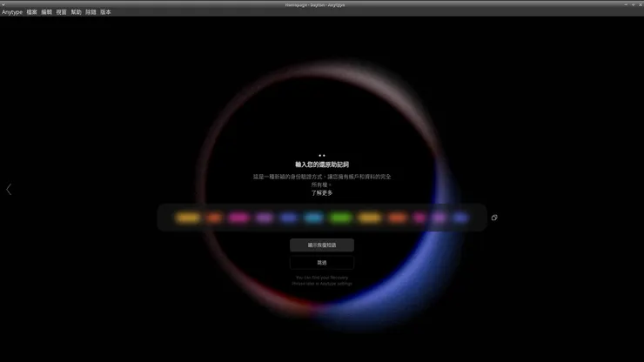The image size is (644, 362).
Task: Copy the recovery phrase with the copy icon
Action: tap(494, 218)
